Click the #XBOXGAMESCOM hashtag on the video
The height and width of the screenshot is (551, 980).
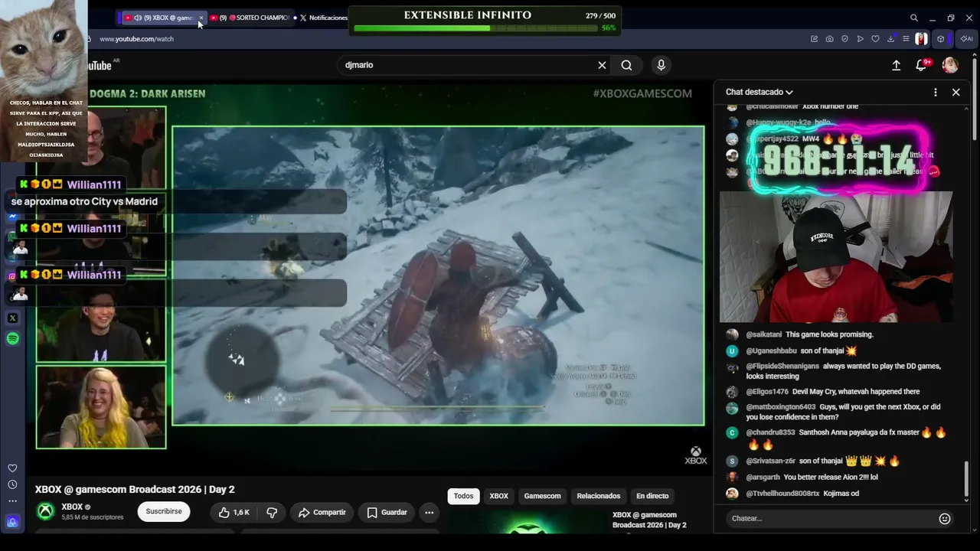642,93
